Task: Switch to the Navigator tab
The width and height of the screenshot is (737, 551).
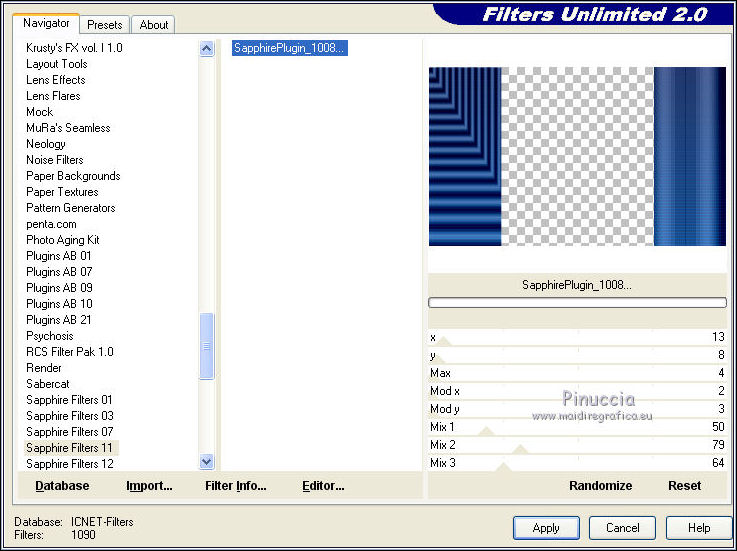Action: click(x=46, y=23)
